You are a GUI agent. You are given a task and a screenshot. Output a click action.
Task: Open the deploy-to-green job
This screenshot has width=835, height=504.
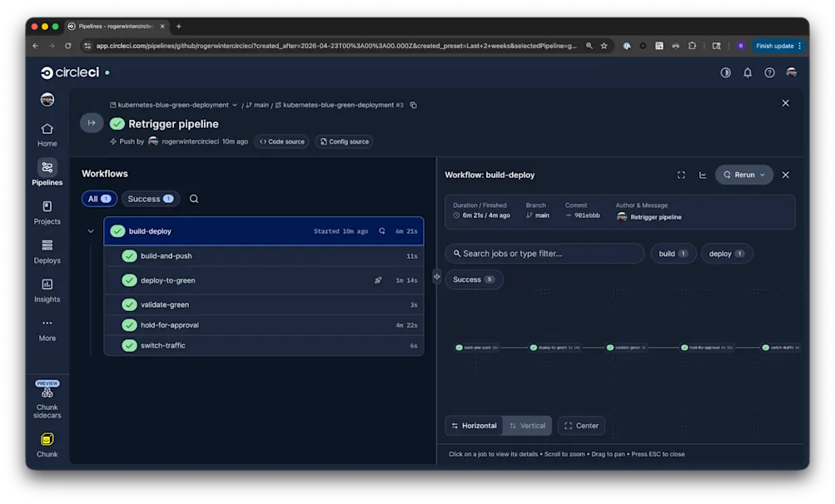pyautogui.click(x=265, y=280)
